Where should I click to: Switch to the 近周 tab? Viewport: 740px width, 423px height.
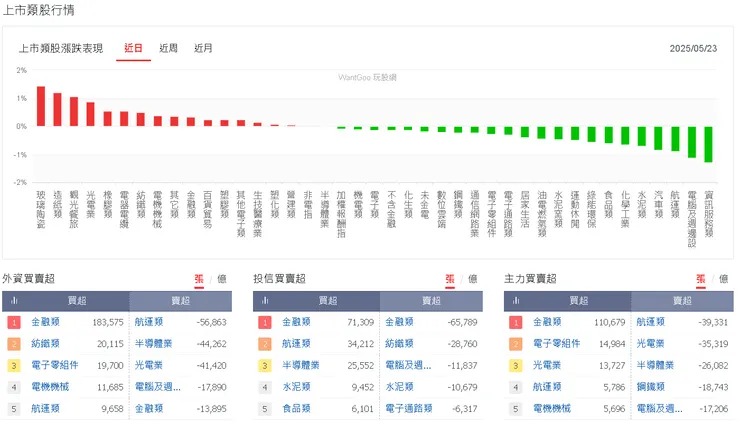pyautogui.click(x=168, y=47)
